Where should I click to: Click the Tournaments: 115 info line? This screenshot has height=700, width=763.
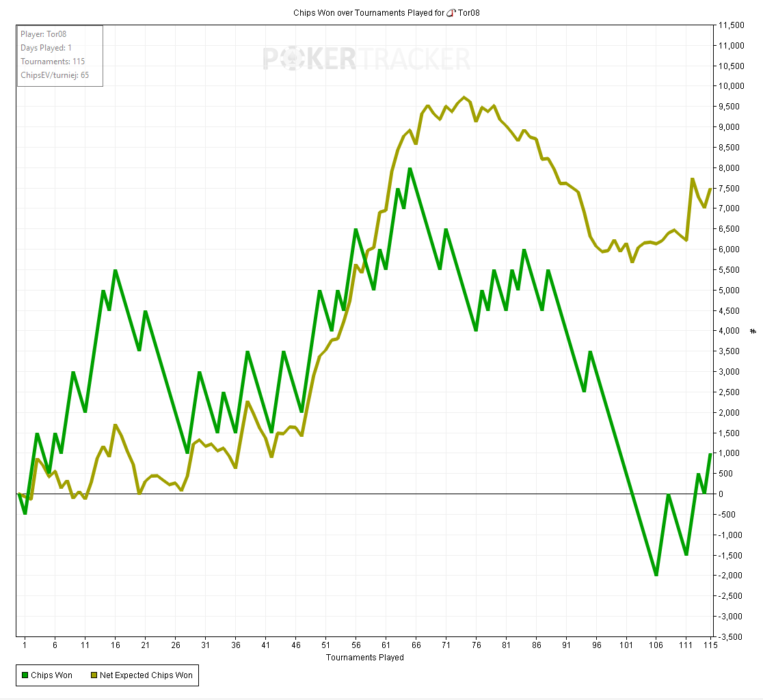pos(53,62)
